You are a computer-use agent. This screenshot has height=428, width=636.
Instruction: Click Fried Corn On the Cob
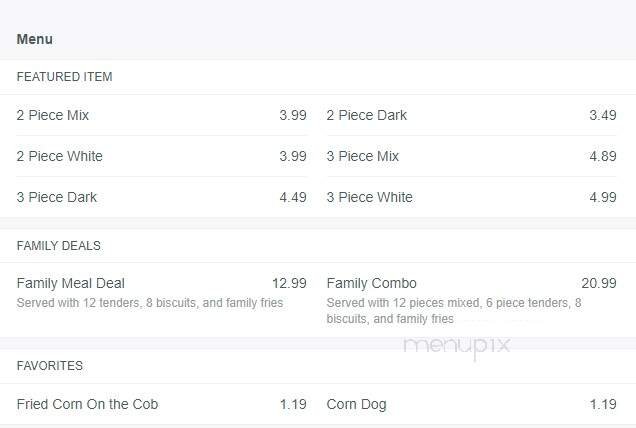(87, 404)
